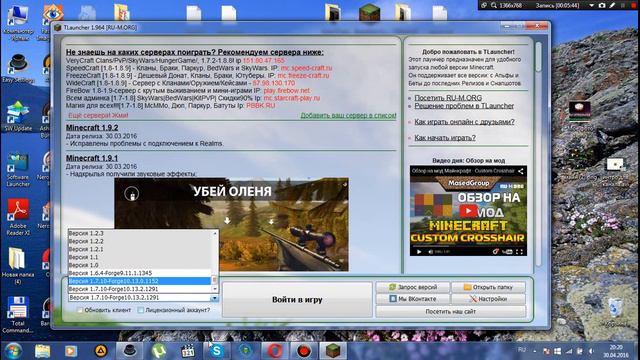Open Мы ВКонтакте button
The image size is (640, 360).
click(413, 299)
